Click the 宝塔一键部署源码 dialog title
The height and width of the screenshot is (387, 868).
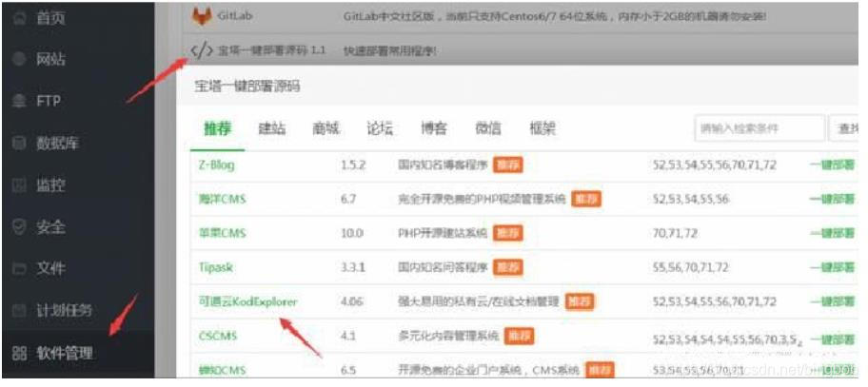point(247,87)
